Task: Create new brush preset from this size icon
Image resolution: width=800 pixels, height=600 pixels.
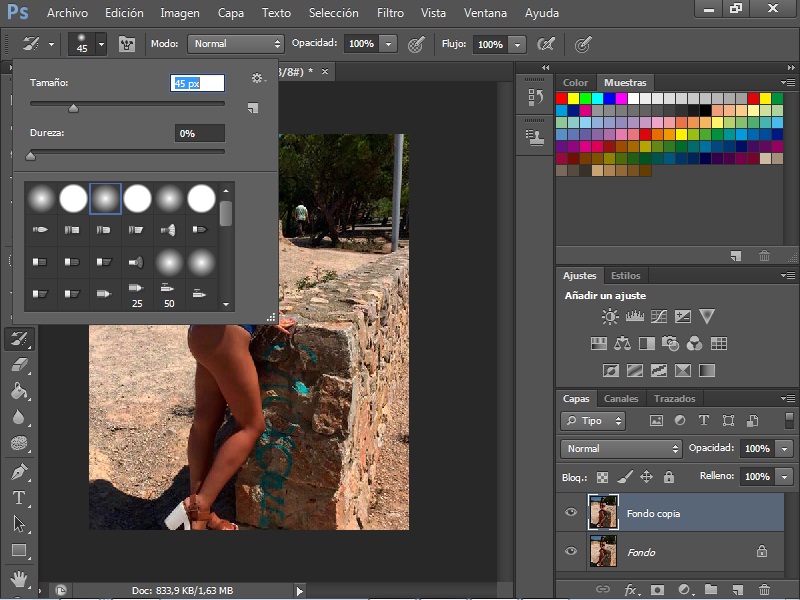Action: point(253,108)
